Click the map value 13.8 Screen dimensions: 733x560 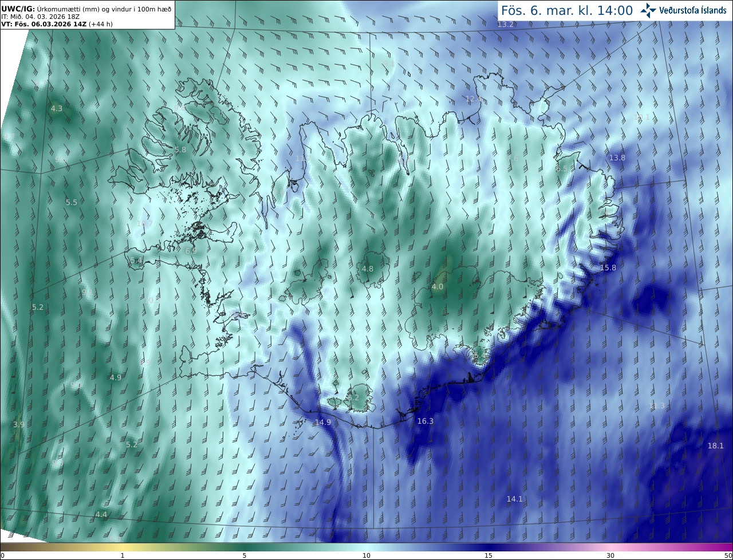click(617, 157)
